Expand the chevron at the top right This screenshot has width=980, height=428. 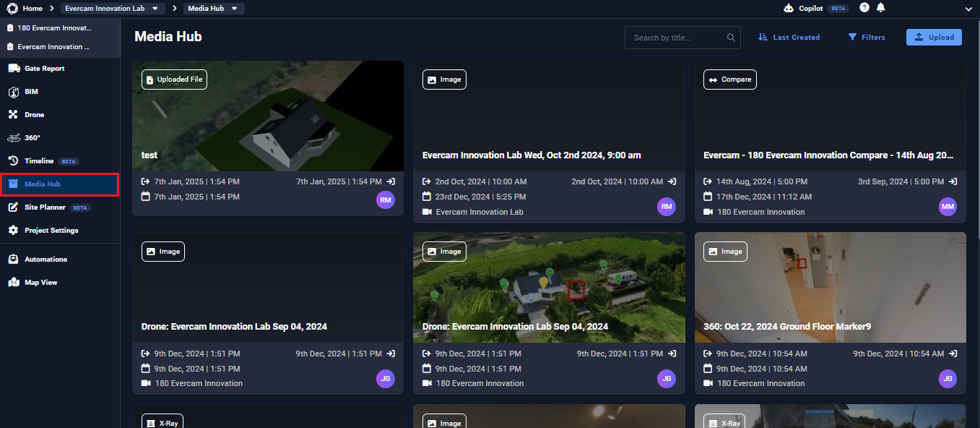[968, 8]
